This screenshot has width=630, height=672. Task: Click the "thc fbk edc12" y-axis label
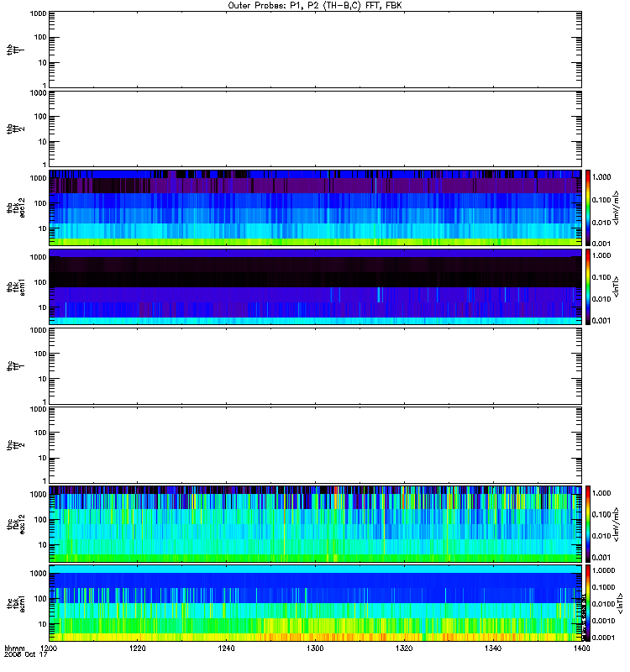15,524
